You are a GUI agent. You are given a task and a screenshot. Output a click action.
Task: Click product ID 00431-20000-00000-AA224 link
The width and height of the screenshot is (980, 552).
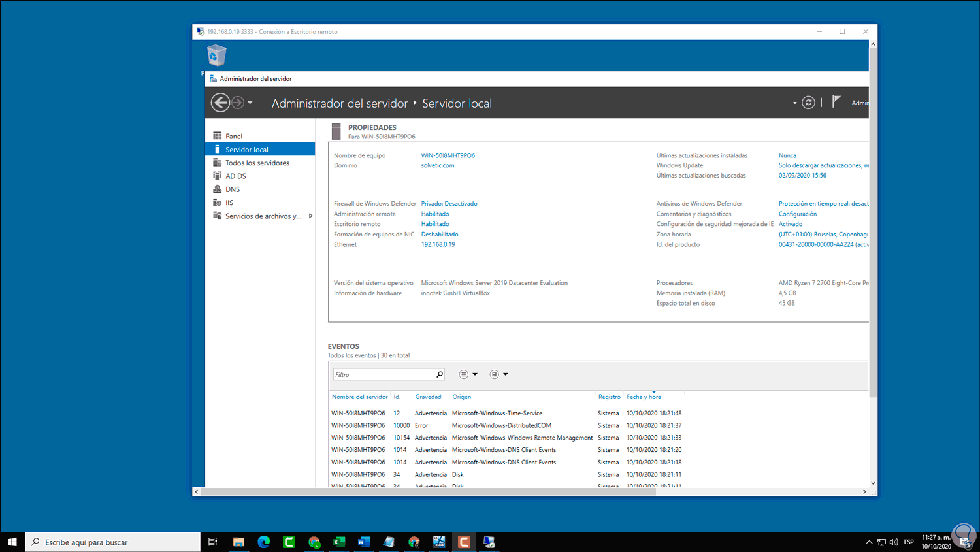(824, 244)
